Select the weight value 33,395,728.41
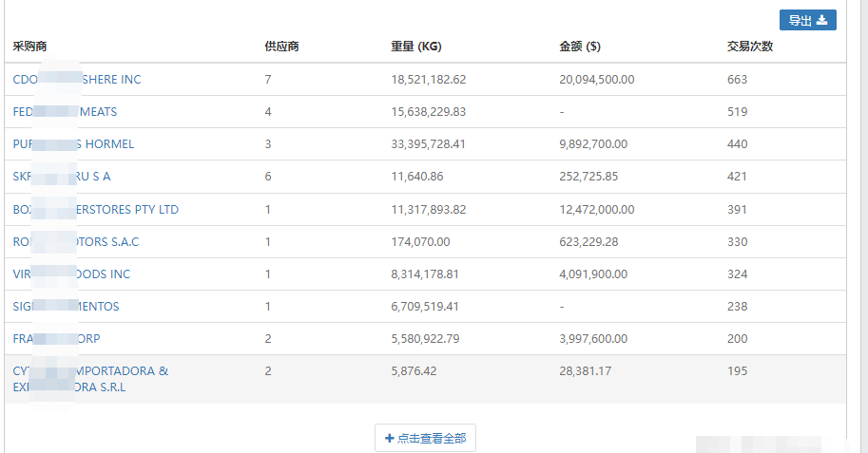868x453 pixels. click(x=429, y=144)
